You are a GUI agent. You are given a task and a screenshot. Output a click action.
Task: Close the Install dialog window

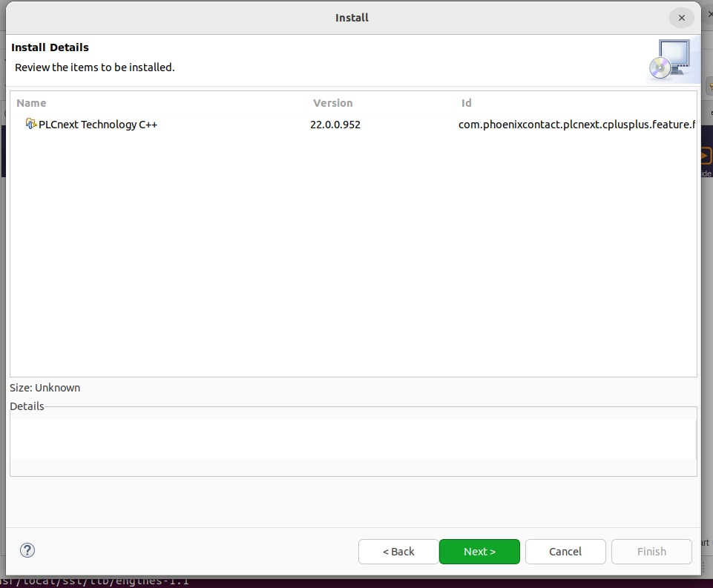pyautogui.click(x=681, y=18)
